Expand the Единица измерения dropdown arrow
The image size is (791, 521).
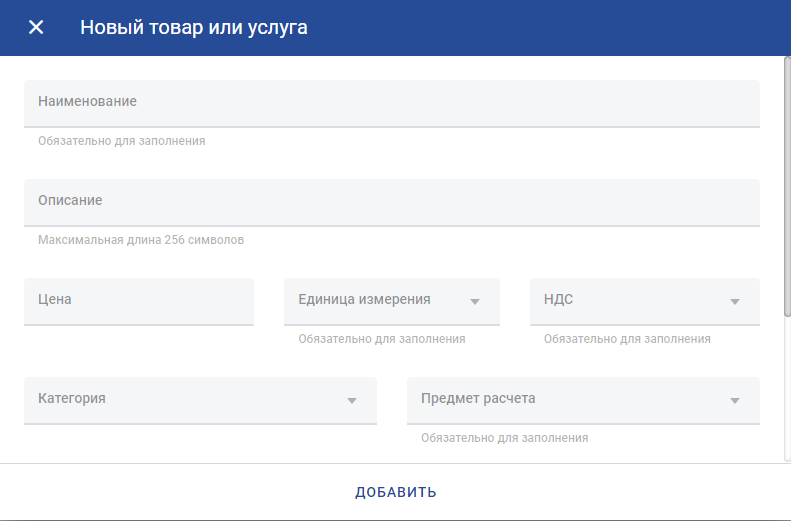coord(475,302)
